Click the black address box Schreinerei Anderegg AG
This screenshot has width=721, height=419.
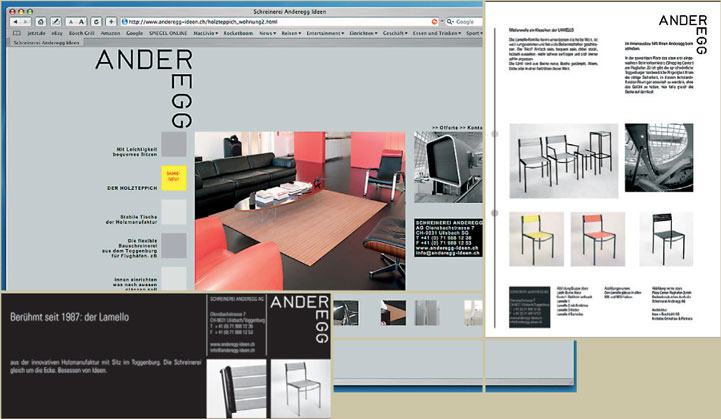point(448,237)
